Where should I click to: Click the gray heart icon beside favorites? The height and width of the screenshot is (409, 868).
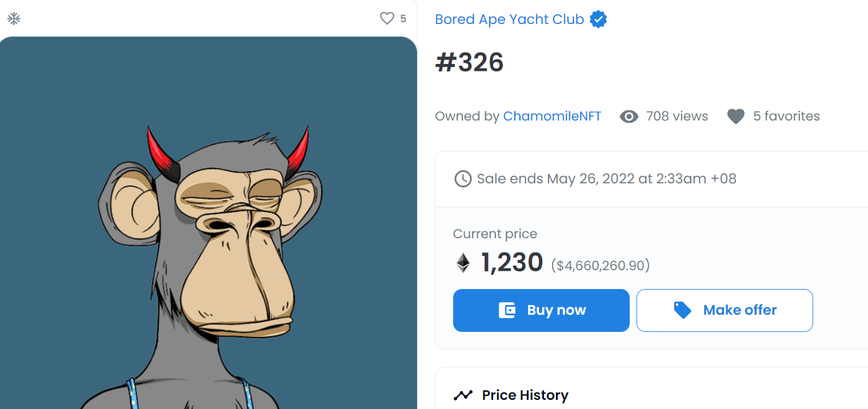(x=735, y=117)
